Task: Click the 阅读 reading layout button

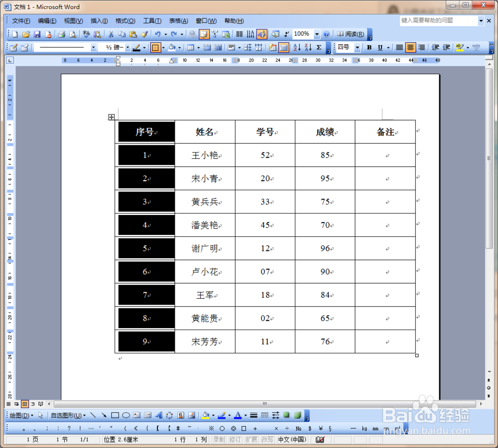Action: (x=352, y=34)
